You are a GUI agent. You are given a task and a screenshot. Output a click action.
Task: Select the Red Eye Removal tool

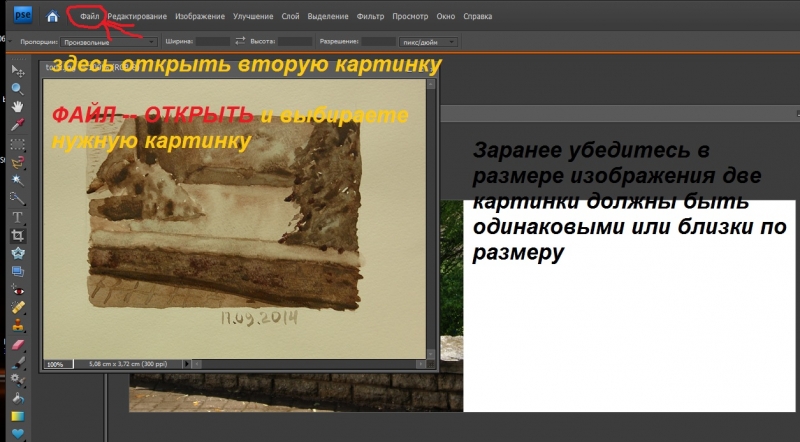[x=17, y=289]
